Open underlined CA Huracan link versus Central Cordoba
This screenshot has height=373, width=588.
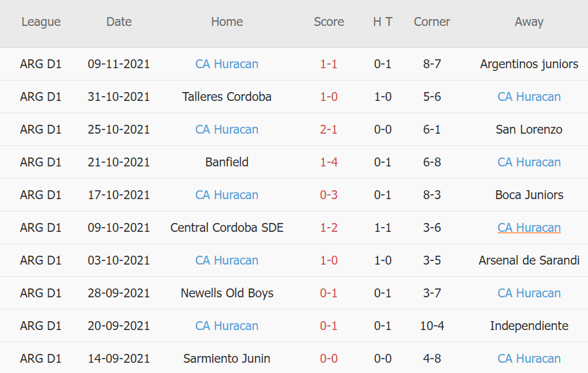[x=529, y=228]
